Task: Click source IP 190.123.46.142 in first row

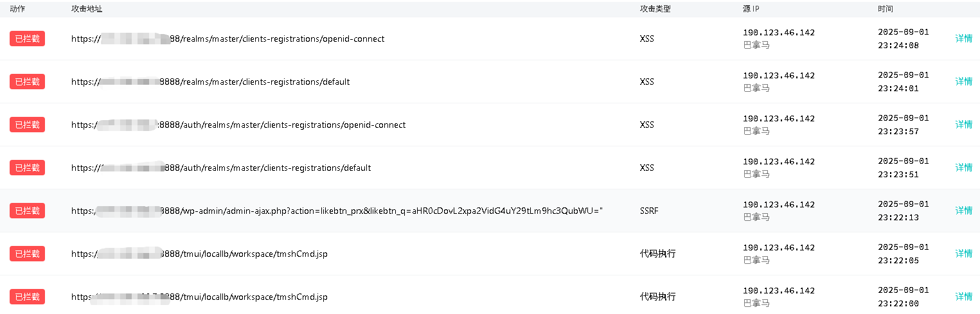Action: [779, 33]
